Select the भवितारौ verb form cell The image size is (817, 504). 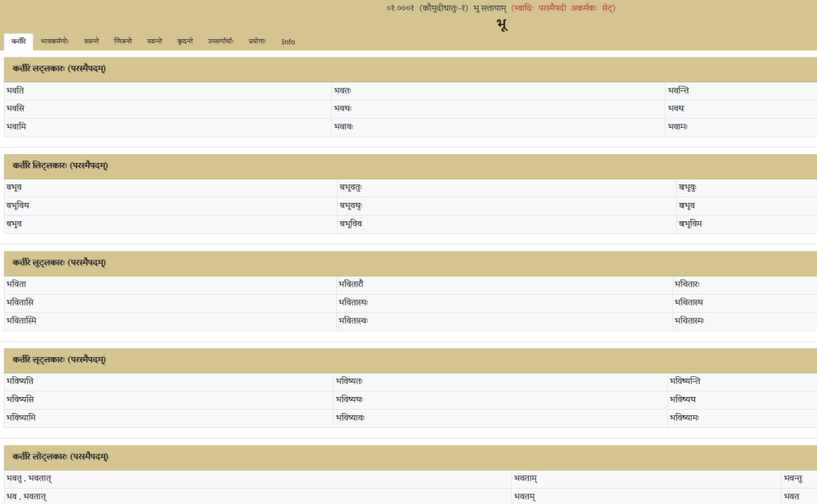tap(352, 284)
